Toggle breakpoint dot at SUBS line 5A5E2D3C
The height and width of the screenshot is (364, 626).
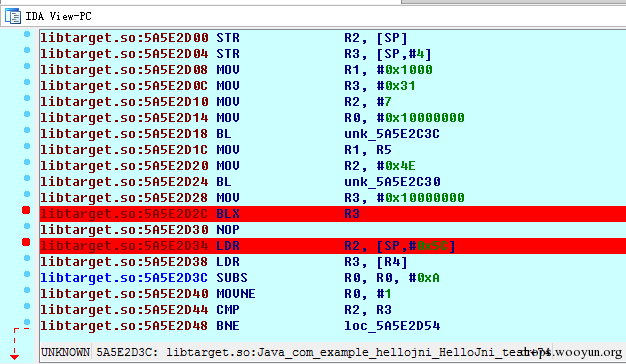[27, 274]
